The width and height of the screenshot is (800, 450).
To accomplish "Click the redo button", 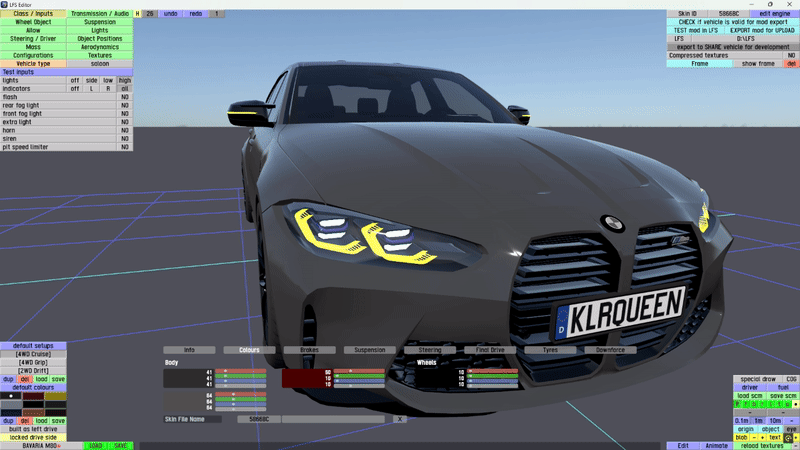I will click(x=196, y=14).
